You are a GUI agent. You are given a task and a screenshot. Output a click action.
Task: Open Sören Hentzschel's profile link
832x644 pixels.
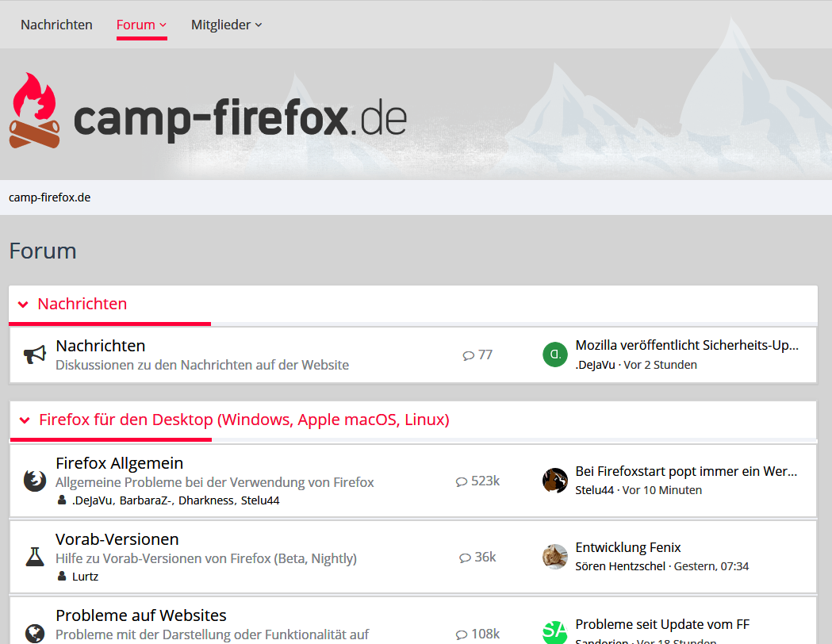(620, 566)
